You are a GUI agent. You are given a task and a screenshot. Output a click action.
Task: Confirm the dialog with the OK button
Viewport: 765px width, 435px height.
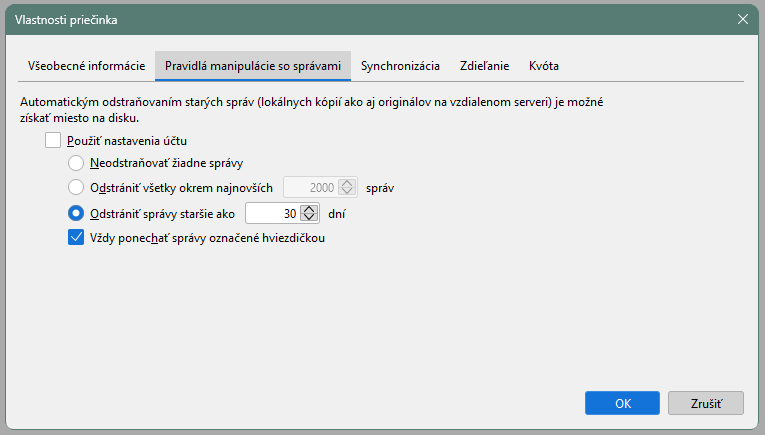point(622,403)
